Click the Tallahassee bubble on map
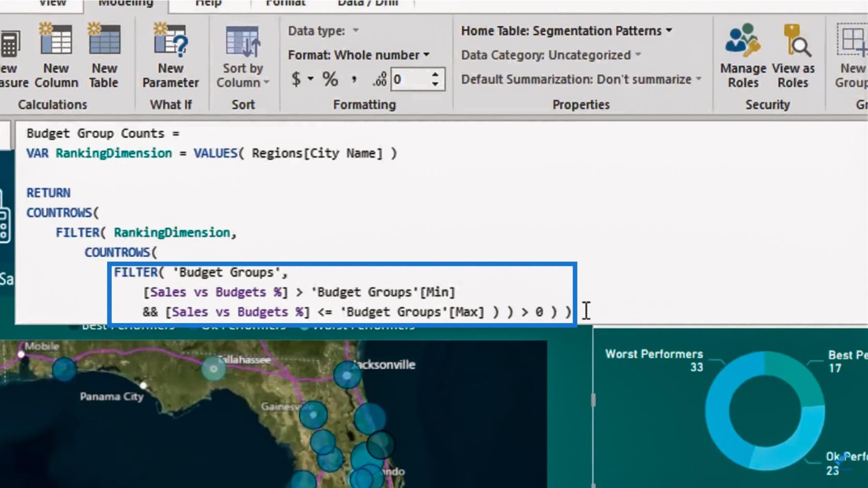The width and height of the screenshot is (868, 488). (213, 369)
